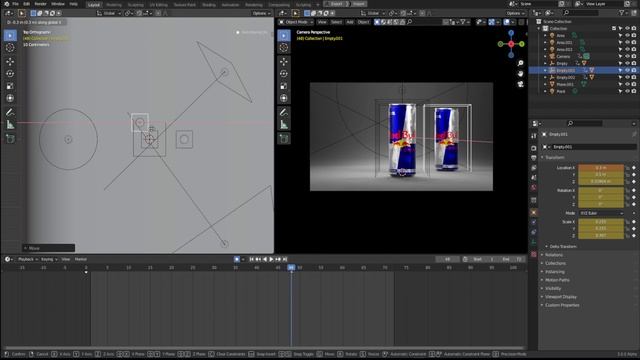
Task: Switch to the Animation workspace tab
Action: (x=230, y=5)
